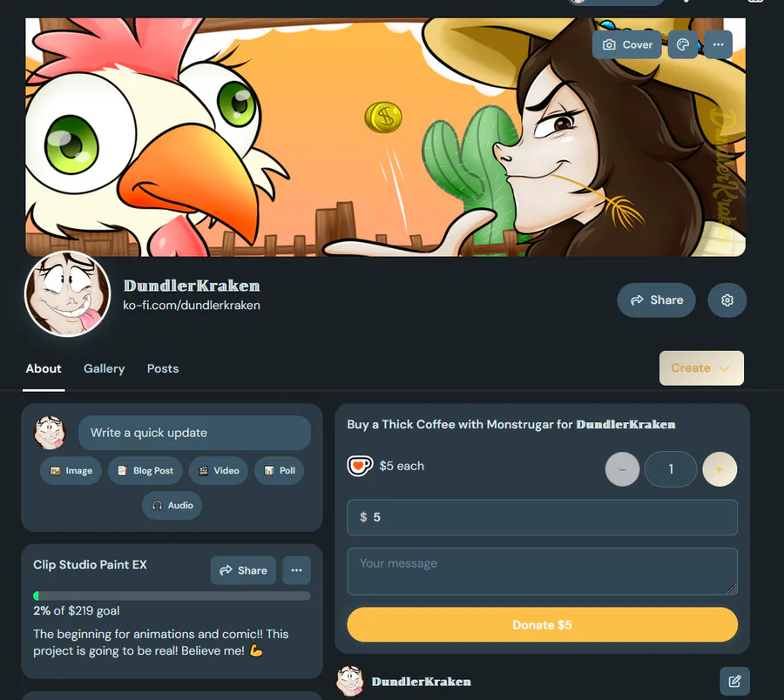This screenshot has width=784, height=700.
Task: Create a new Poll
Action: tap(279, 471)
